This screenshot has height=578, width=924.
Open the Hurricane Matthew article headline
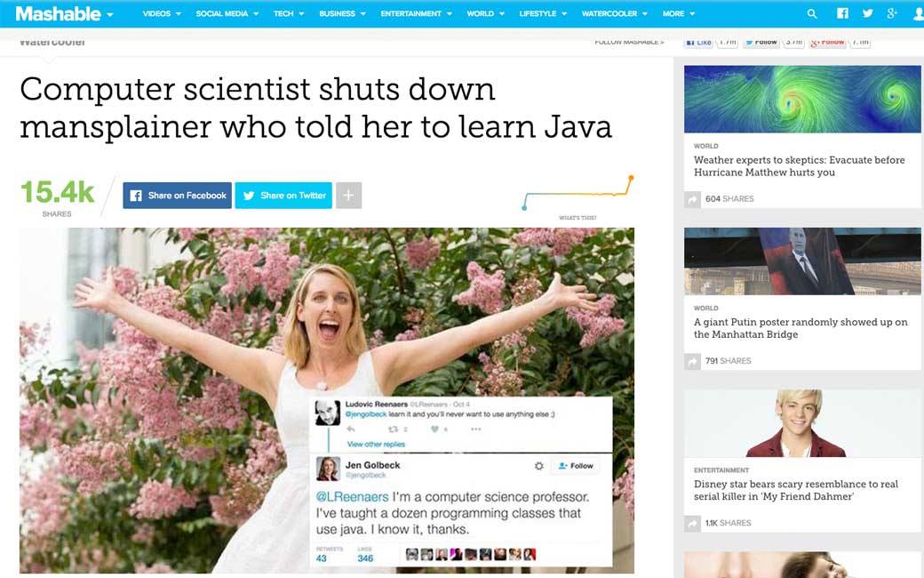coord(799,166)
